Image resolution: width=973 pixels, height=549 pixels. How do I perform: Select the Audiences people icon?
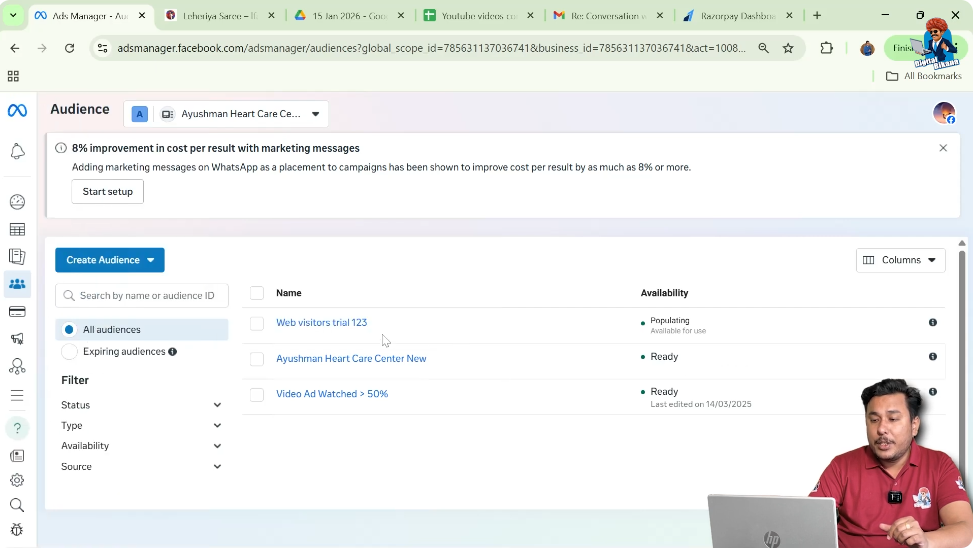click(17, 284)
